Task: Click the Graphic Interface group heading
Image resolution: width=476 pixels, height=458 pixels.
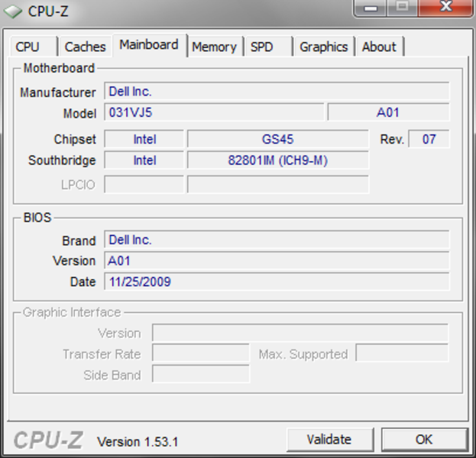Action: (72, 312)
